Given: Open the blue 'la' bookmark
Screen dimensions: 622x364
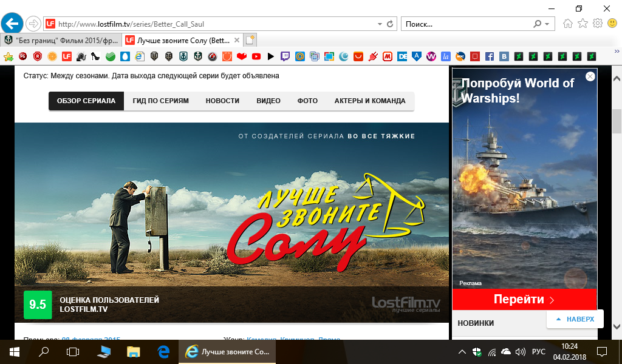Looking at the screenshot, I should (x=446, y=56).
